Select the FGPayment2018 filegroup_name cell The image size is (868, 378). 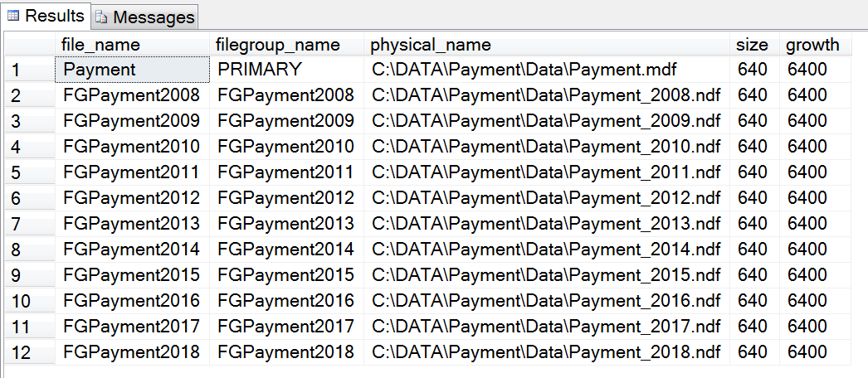click(x=285, y=351)
